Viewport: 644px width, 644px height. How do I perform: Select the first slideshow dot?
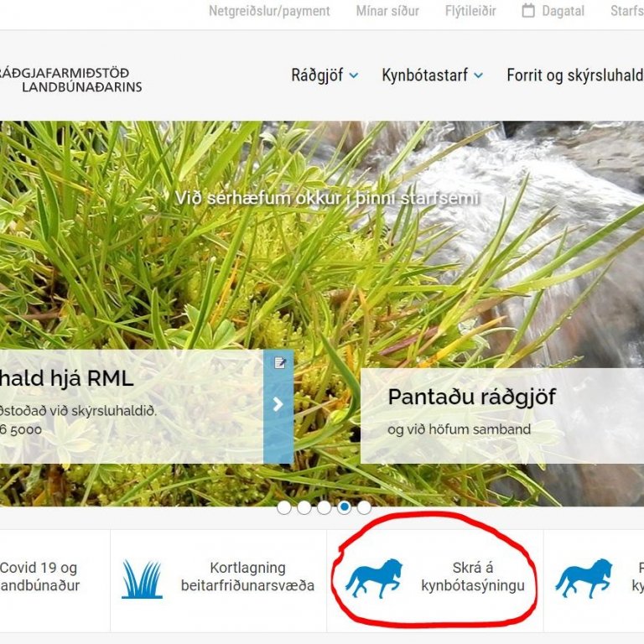[x=284, y=507]
